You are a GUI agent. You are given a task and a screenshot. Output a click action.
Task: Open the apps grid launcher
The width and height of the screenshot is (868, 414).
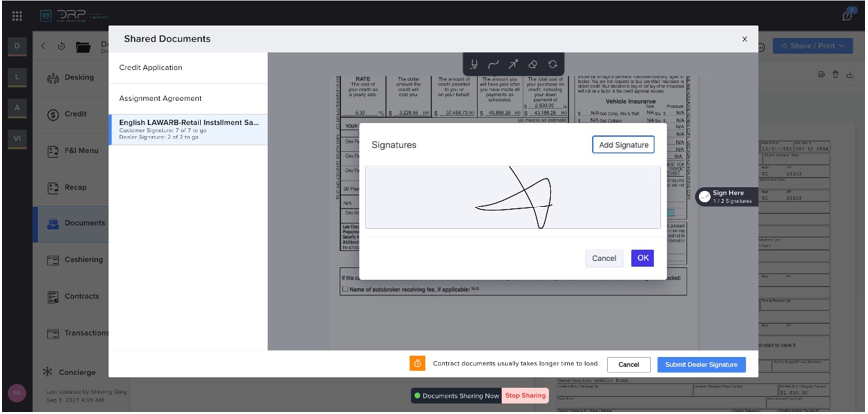[17, 16]
